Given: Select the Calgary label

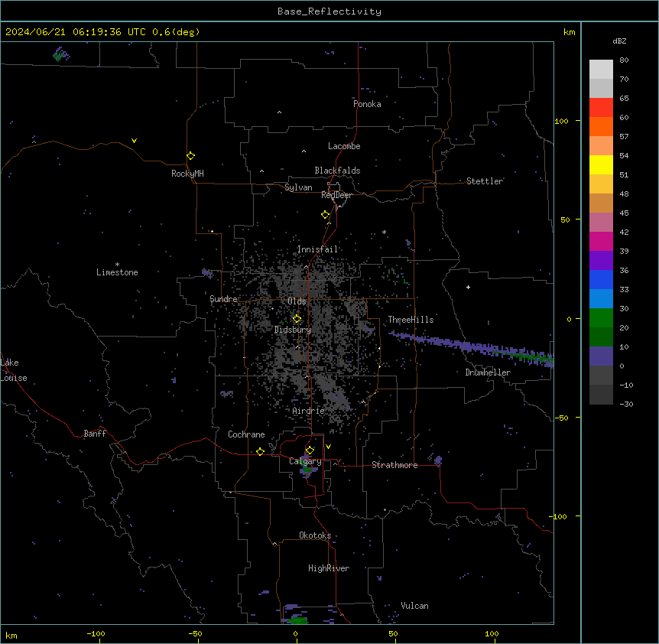Looking at the screenshot, I should click(x=305, y=461).
